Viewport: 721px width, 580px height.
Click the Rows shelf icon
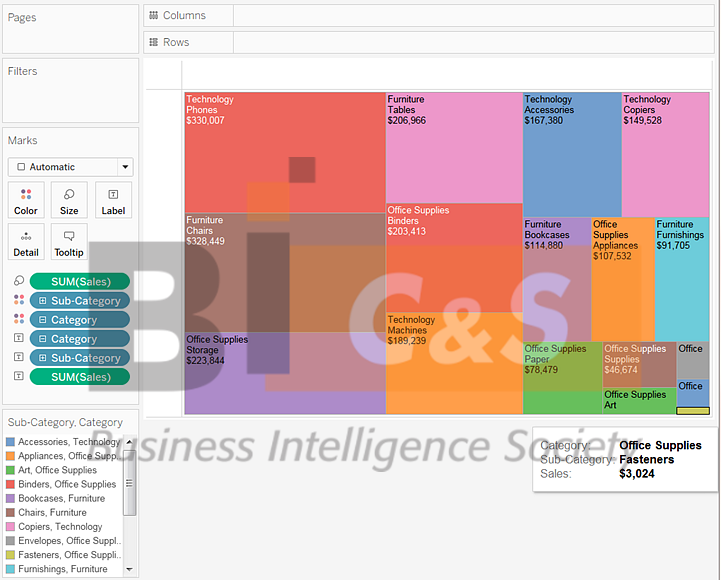tap(153, 42)
